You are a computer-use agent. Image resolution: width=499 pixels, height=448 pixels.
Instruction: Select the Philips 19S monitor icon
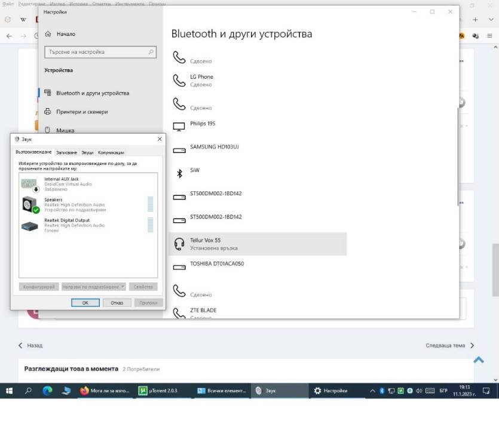179,127
